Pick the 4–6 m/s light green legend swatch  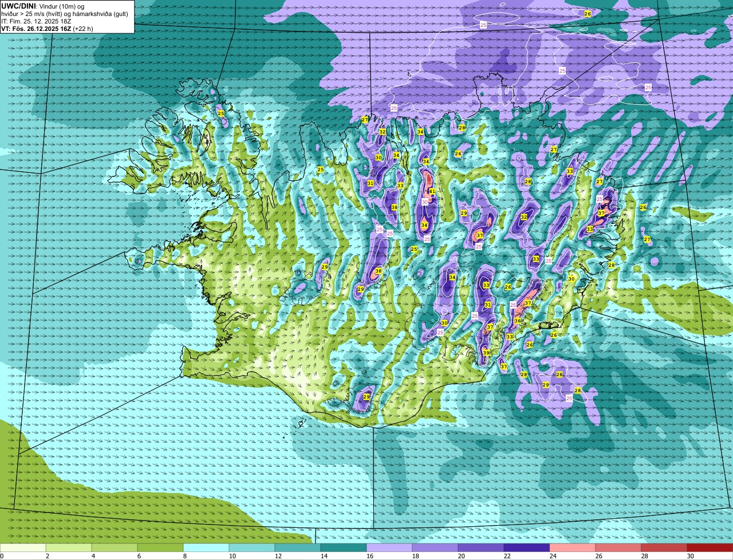[x=115, y=548]
